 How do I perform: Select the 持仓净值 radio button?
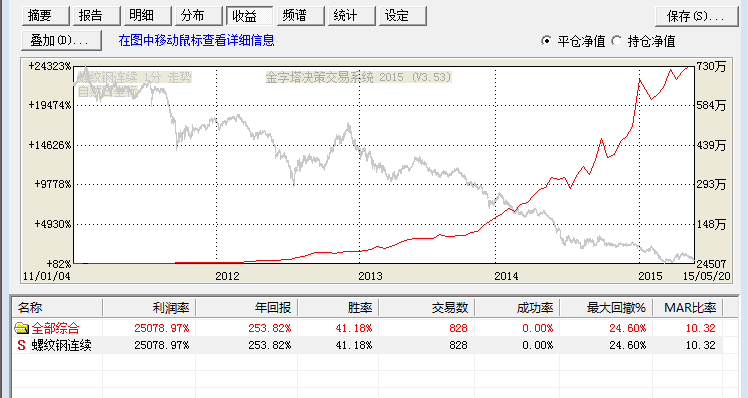point(617,41)
